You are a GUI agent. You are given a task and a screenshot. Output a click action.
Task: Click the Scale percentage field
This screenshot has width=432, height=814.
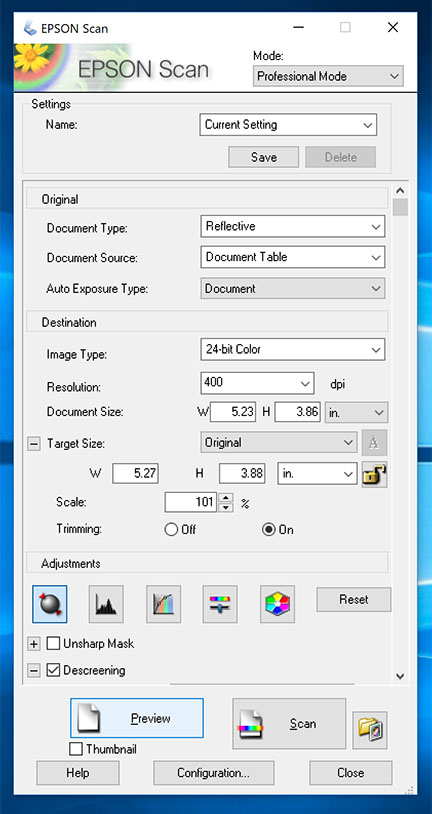tap(191, 502)
